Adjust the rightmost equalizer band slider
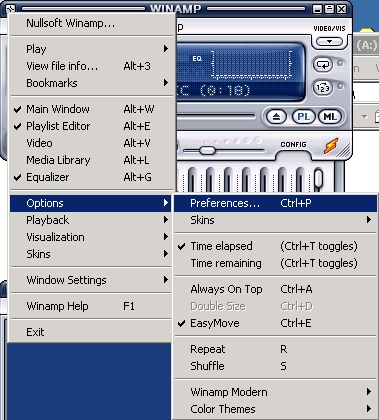This screenshot has width=379, height=420. [x=318, y=180]
